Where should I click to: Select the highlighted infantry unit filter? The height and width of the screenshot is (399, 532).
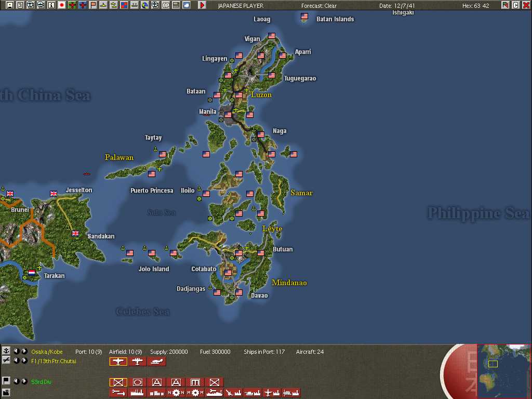(118, 382)
